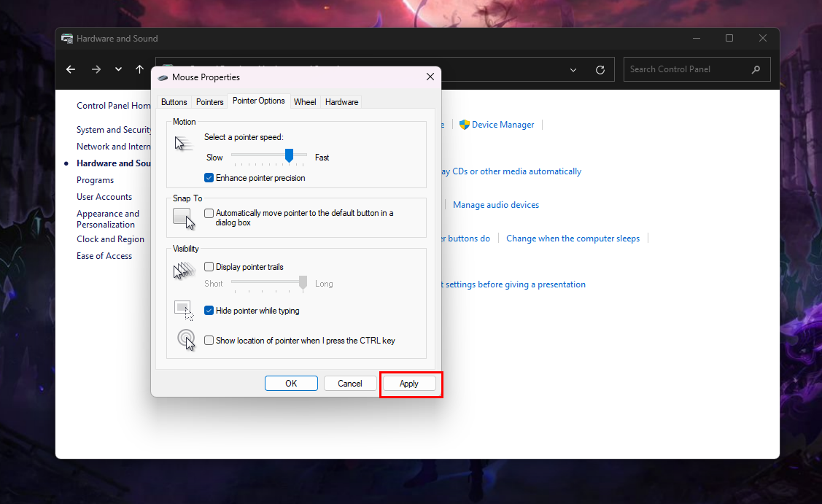The image size is (822, 504).
Task: Switch to the Wheel tab
Action: coord(305,101)
